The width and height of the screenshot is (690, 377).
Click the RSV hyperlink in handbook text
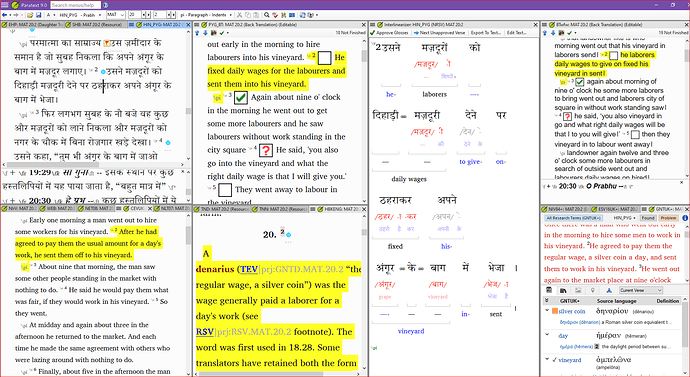(205, 332)
